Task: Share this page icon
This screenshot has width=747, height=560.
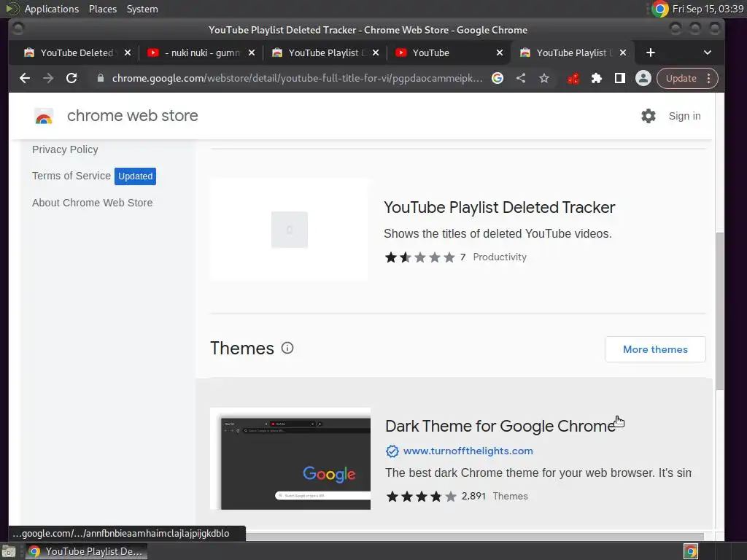Action: point(521,78)
